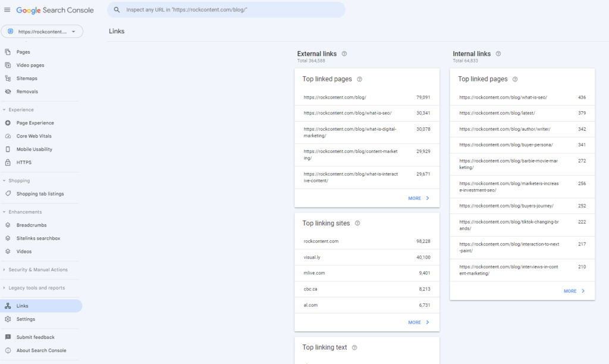Select the HTTPS report icon
609x364 pixels.
pos(8,162)
